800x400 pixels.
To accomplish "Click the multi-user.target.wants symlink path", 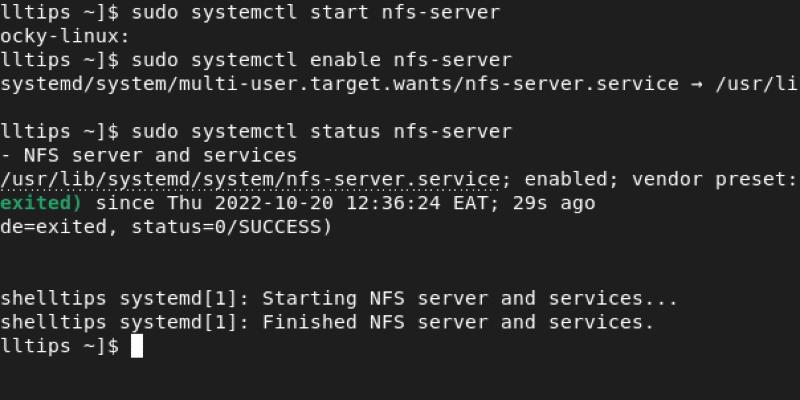I will (340, 84).
